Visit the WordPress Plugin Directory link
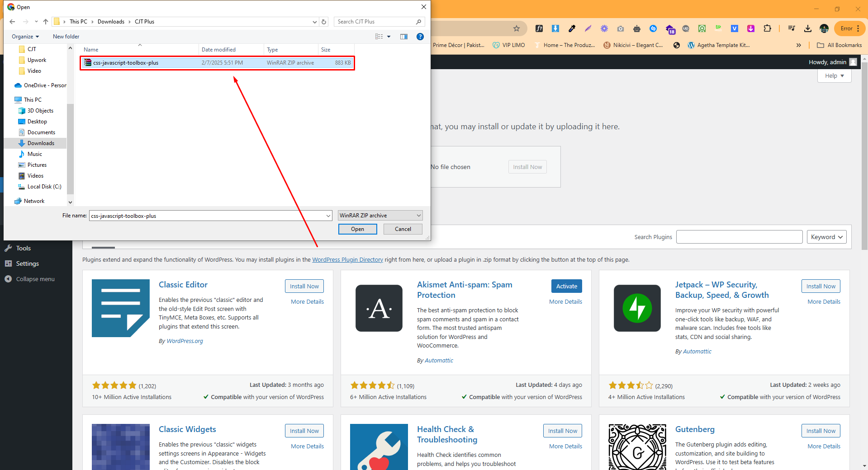Image resolution: width=868 pixels, height=470 pixels. [x=347, y=259]
